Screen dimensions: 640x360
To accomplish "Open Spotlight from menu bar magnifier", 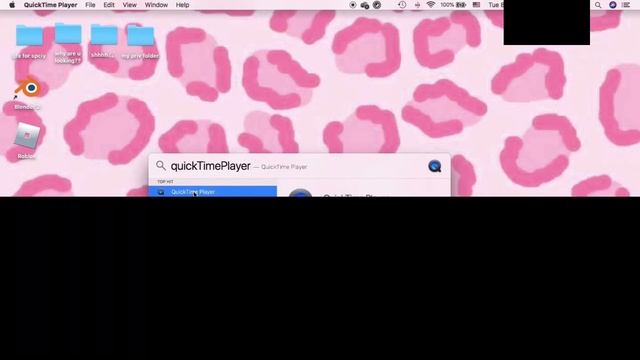I will pyautogui.click(x=598, y=5).
